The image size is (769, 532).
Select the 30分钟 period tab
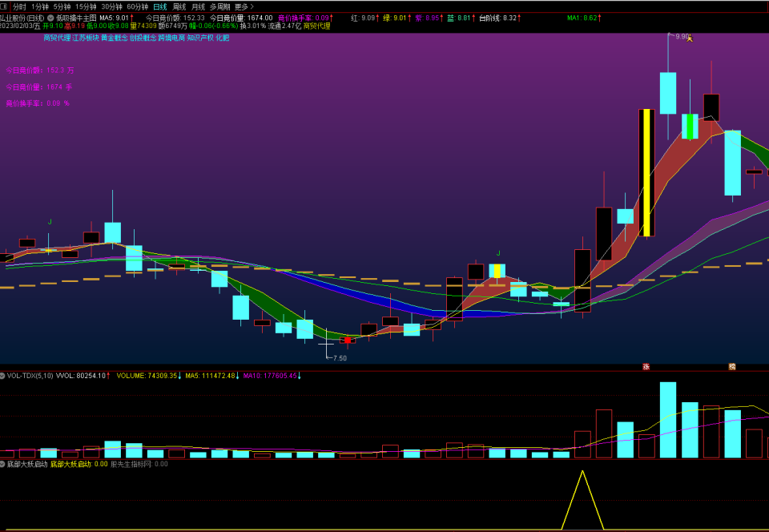coord(112,7)
